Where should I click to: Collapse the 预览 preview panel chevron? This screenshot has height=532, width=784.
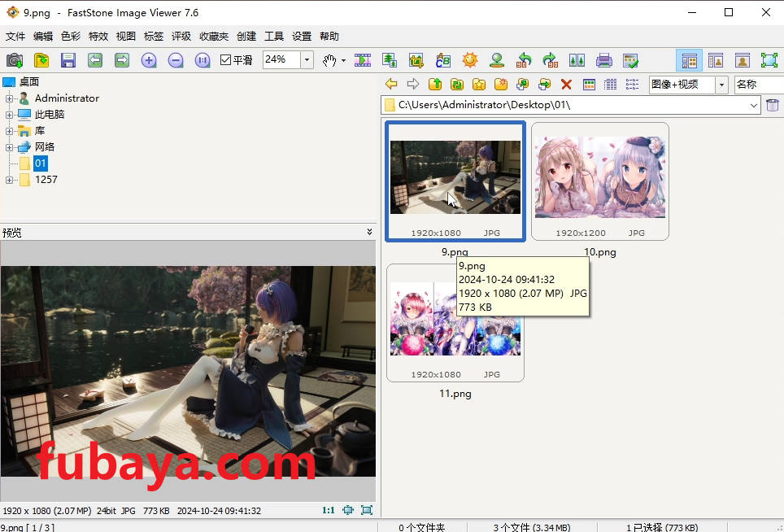369,232
